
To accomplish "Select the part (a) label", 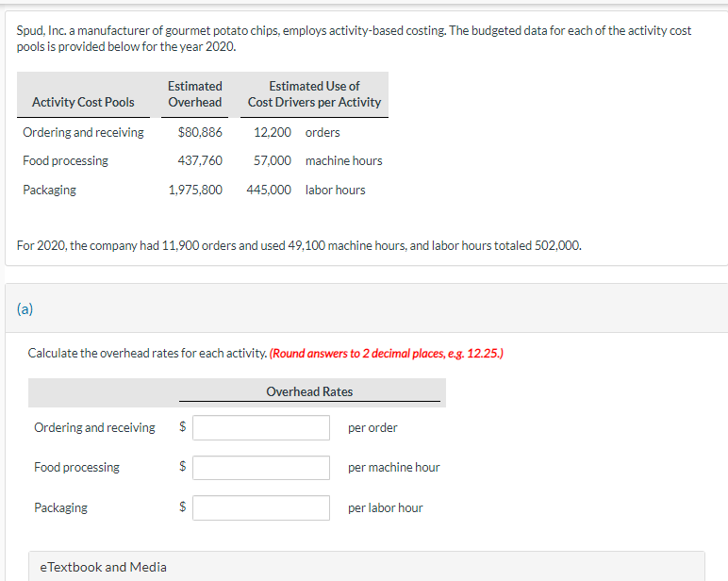I will coord(25,308).
